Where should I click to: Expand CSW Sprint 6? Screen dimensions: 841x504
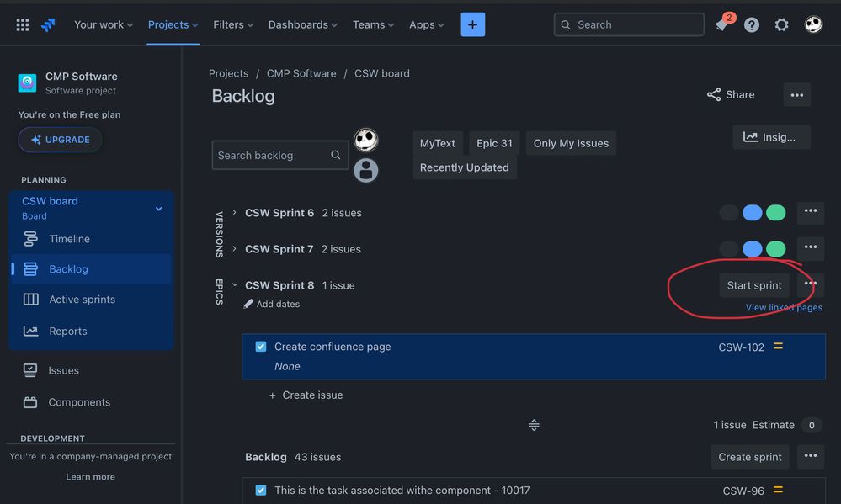[234, 212]
